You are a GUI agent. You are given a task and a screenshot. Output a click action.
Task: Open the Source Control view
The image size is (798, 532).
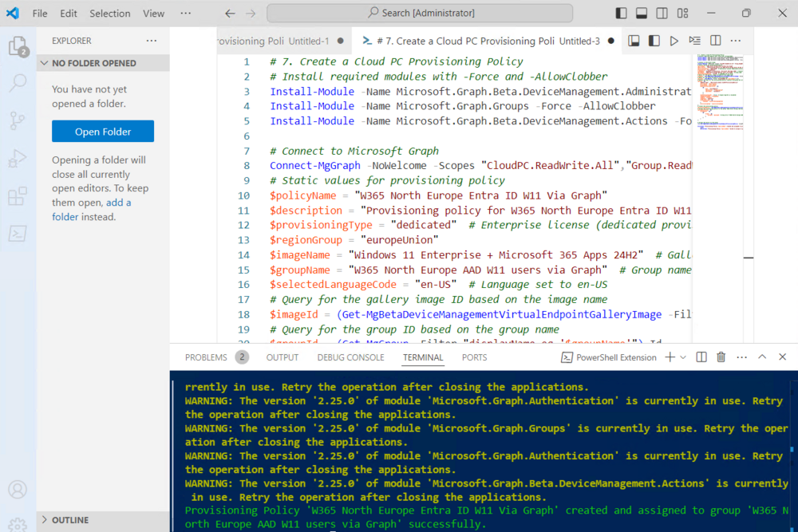18,120
